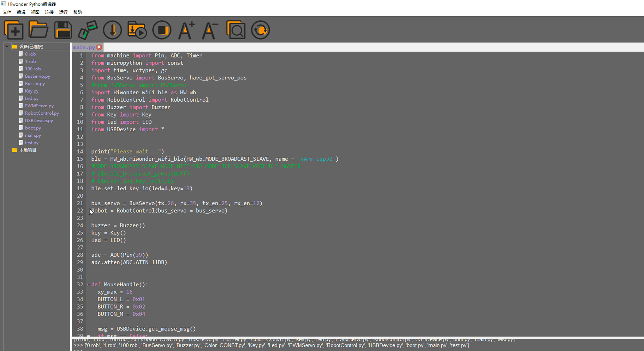Select RobotControl.py in device tree
The width and height of the screenshot is (644, 351).
point(42,113)
